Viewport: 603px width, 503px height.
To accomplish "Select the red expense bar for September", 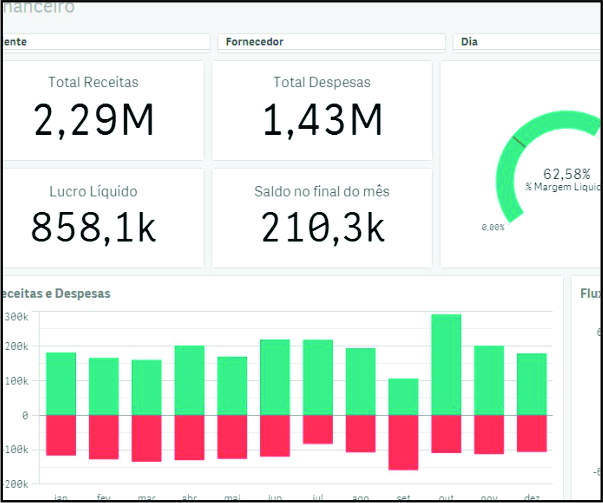I will pos(403,441).
